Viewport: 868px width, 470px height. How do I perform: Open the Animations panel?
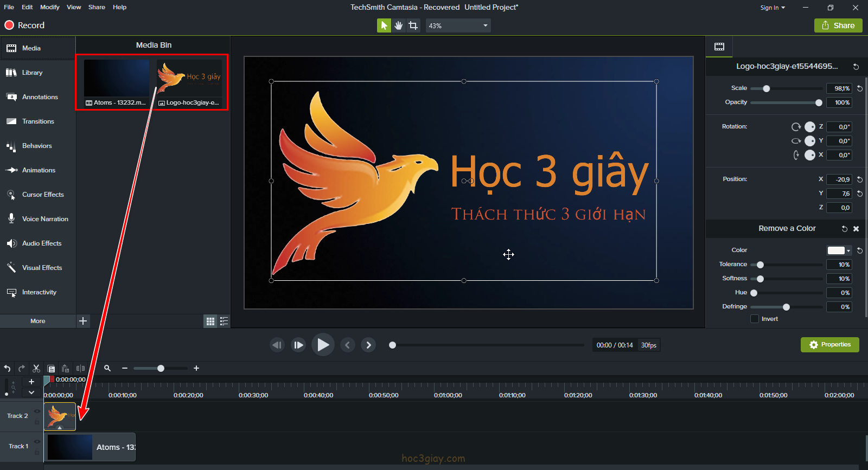tap(37, 170)
